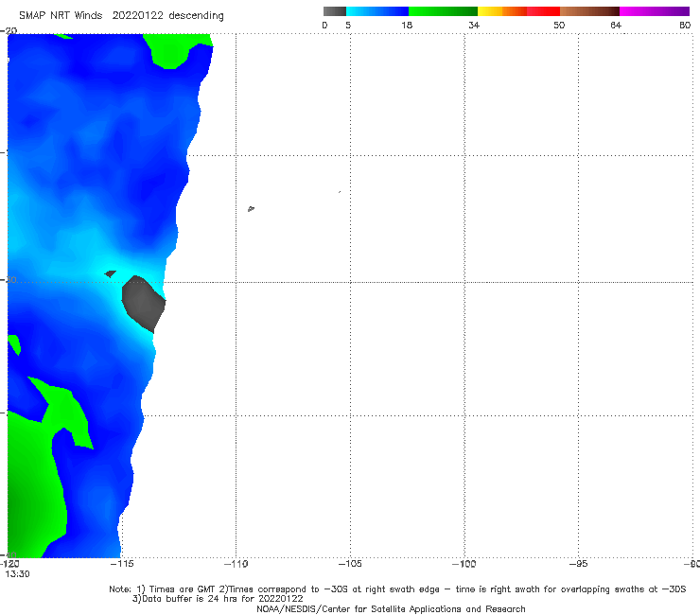Click the blue segment of the color bar

[x=377, y=11]
